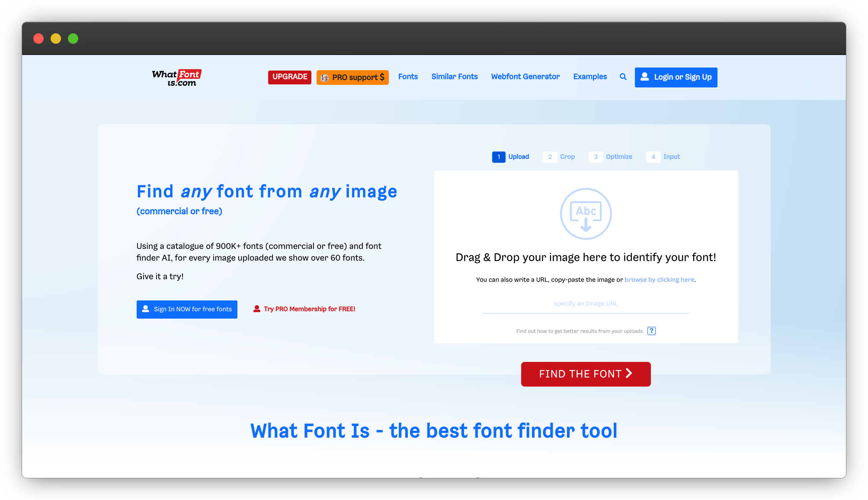Viewport: 868px width, 500px height.
Task: Click the WhatFontIs.com logo
Action: (x=176, y=78)
